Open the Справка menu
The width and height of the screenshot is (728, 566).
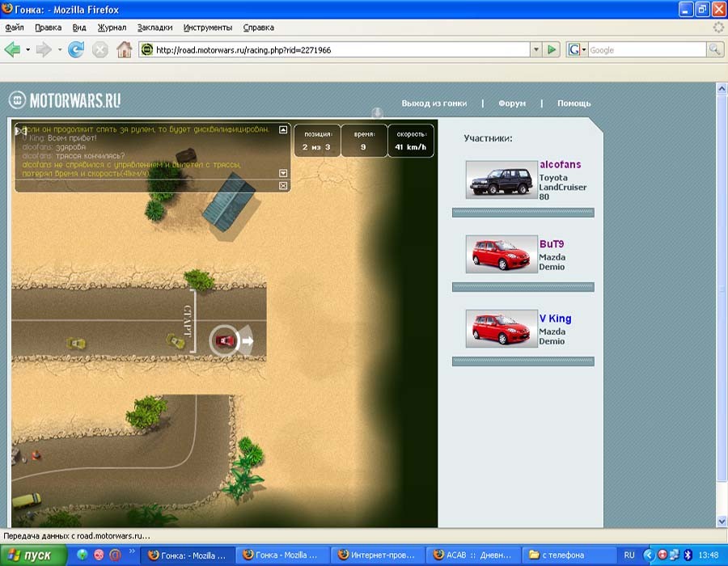pos(259,27)
